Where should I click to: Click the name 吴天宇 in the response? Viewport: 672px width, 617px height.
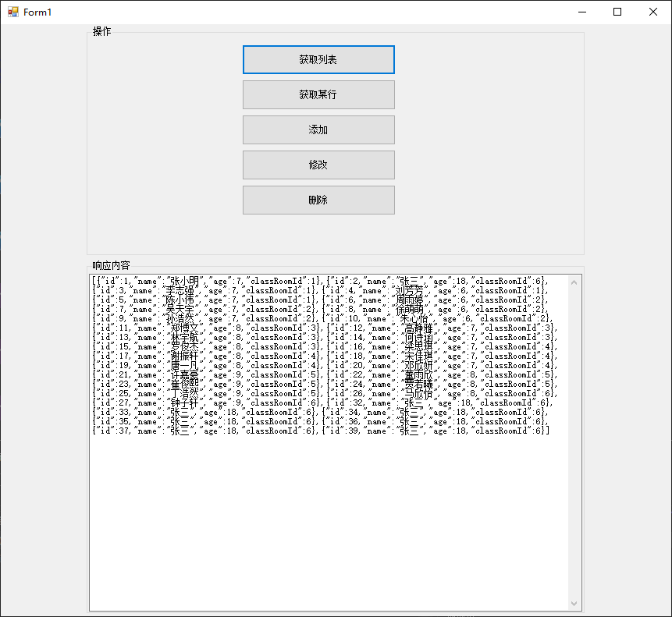(180, 310)
